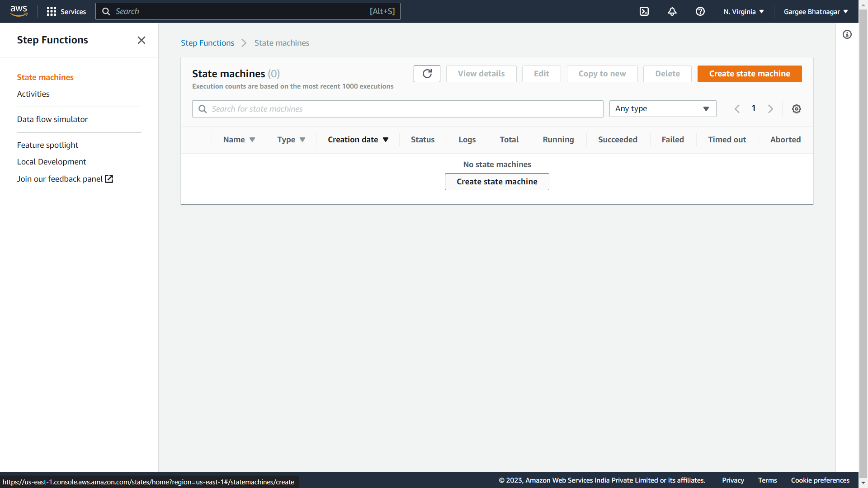Screen dimensions: 868x488
Task: Click the Step Functions breadcrumb link
Action: pyautogui.click(x=208, y=43)
